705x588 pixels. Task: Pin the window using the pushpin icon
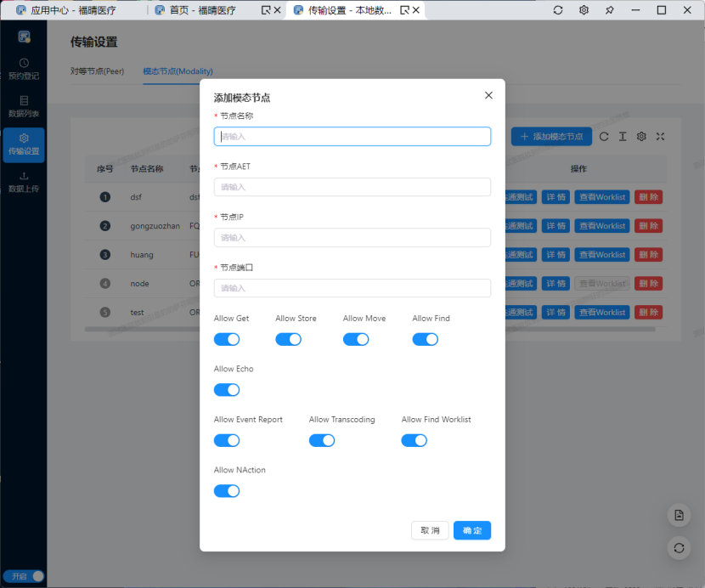pos(609,10)
